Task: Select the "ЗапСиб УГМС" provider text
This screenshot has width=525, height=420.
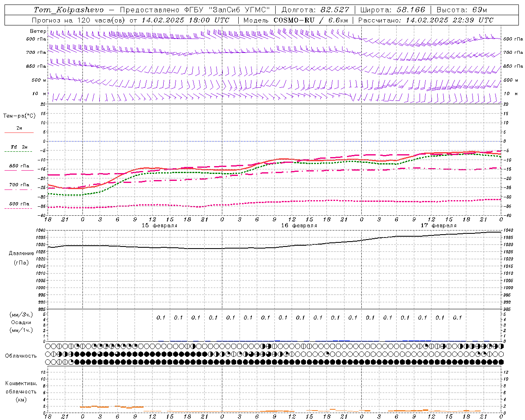Action: pyautogui.click(x=239, y=10)
